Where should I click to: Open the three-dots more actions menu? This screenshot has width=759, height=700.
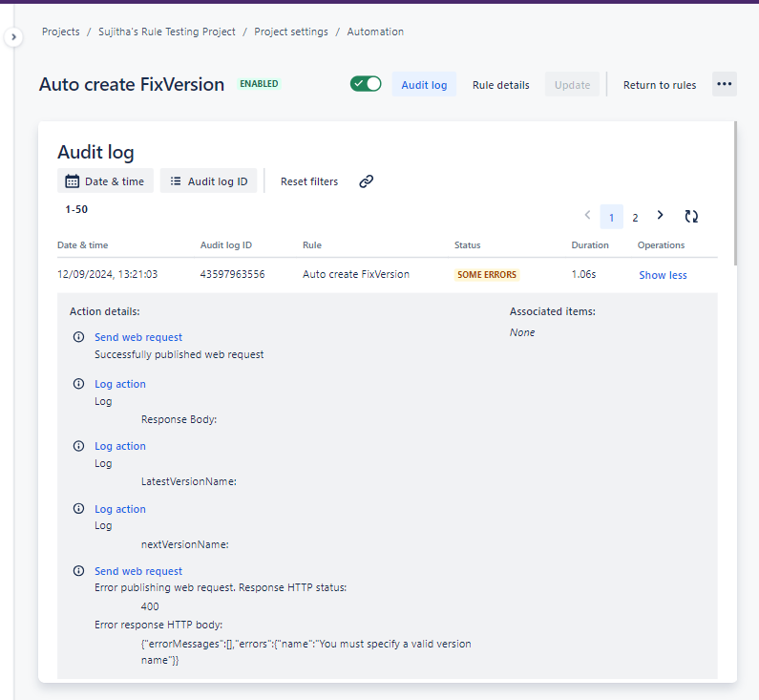coord(725,84)
